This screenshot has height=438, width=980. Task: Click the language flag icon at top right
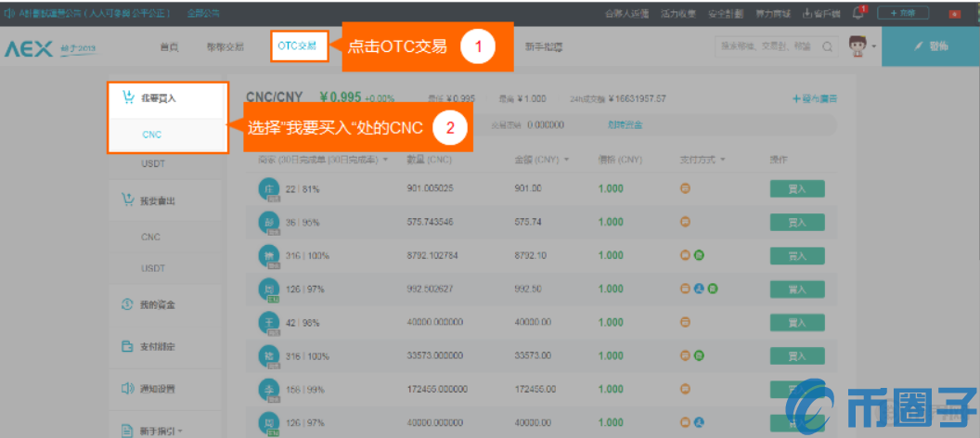(954, 13)
